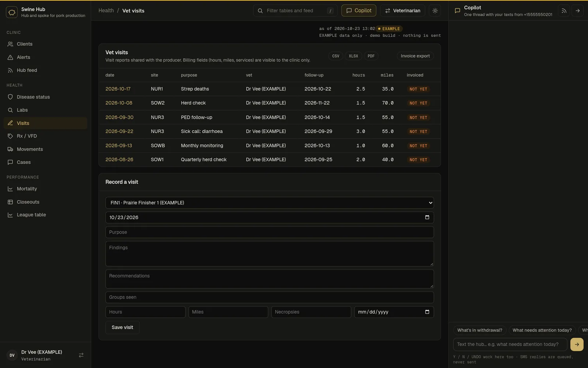The height and width of the screenshot is (368, 588).
Task: Click the Necropsies input field
Action: click(311, 312)
